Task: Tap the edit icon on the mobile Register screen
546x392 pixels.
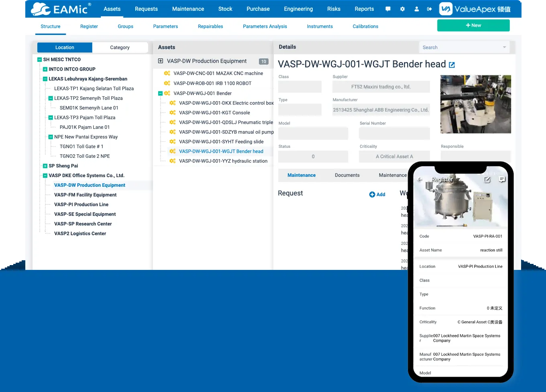Action: 487,180
